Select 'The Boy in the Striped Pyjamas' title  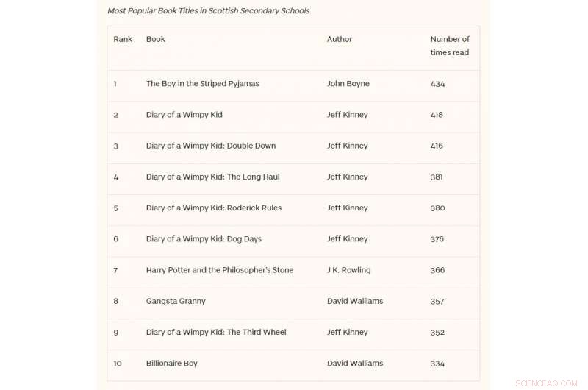coord(202,84)
